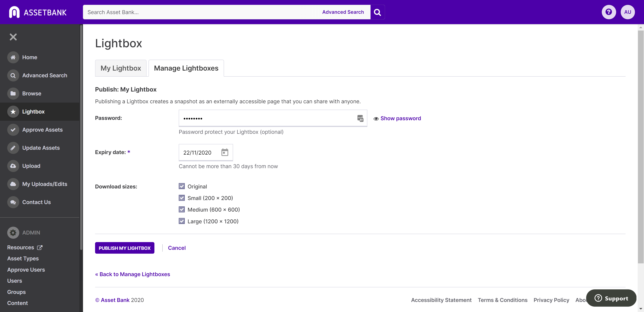Open the Privacy Policy link
The width and height of the screenshot is (644, 312).
pos(551,300)
